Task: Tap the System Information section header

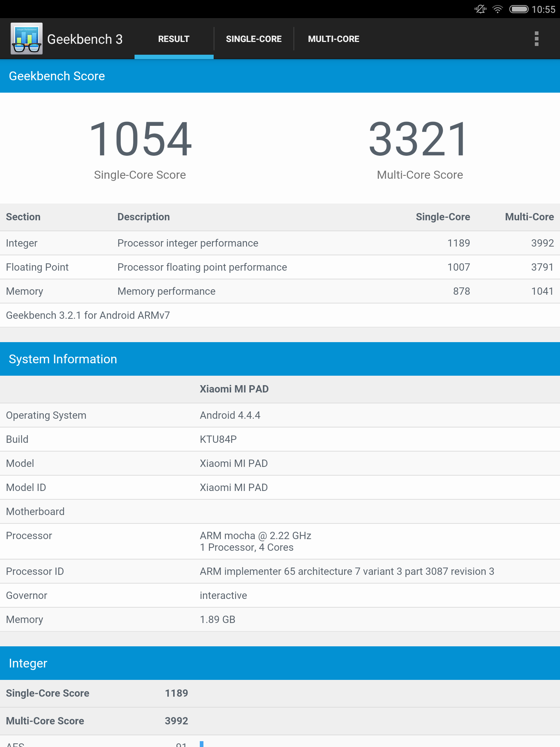Action: 280,359
